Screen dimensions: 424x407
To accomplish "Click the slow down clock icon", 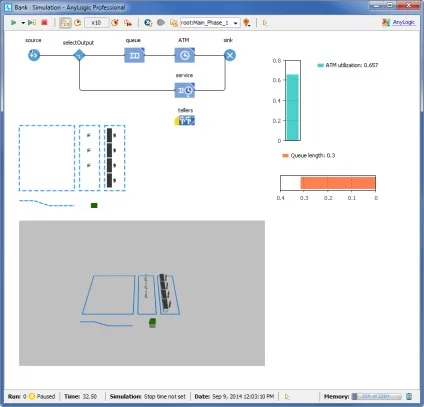I will coord(78,23).
